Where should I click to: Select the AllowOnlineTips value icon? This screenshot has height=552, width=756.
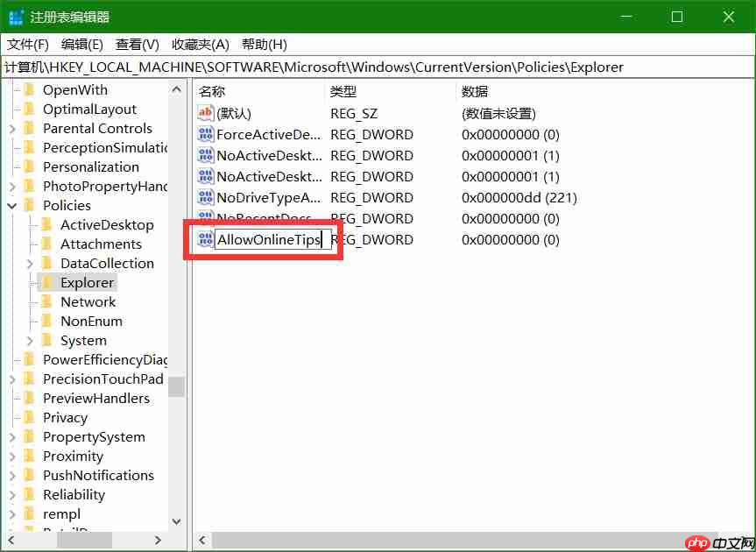point(205,239)
